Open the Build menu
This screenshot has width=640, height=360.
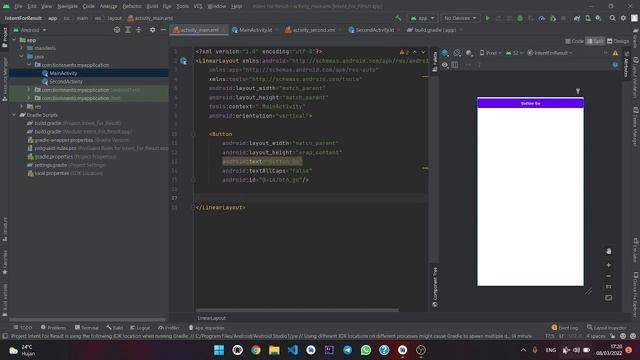tap(152, 7)
